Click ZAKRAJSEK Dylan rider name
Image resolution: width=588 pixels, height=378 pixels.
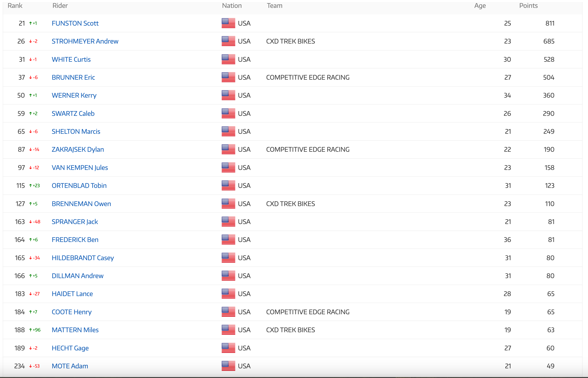coord(78,149)
